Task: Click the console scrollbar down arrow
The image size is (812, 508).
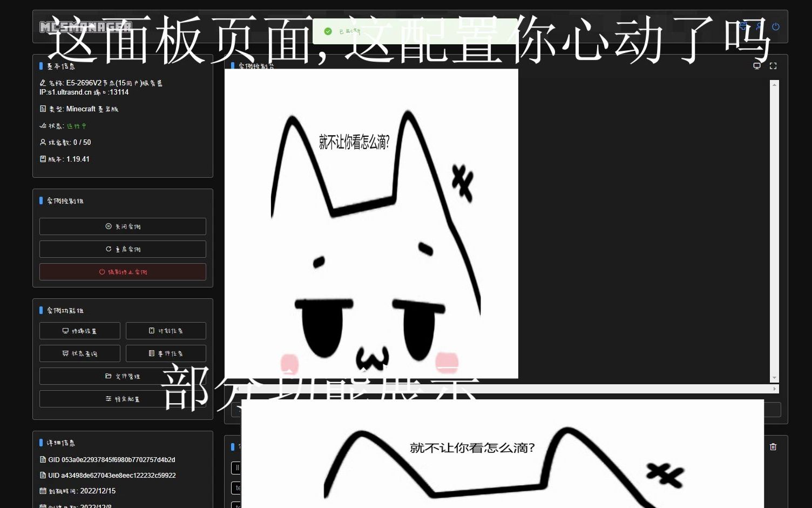Action: (x=775, y=378)
